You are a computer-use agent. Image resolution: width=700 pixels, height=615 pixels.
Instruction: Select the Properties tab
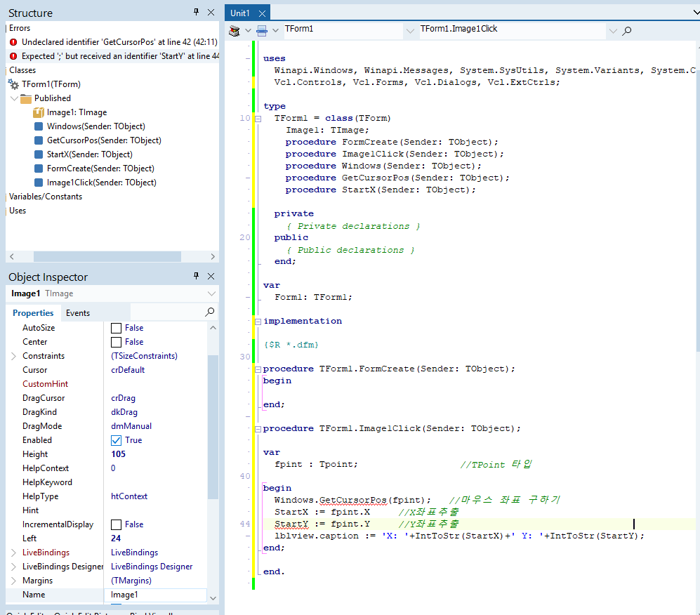click(33, 313)
